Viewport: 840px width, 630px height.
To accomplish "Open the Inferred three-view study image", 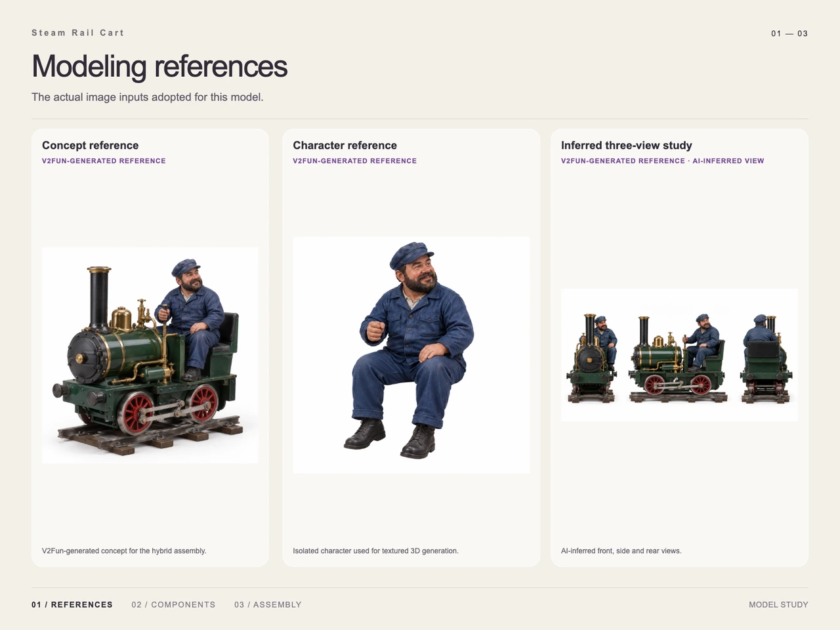I will (679, 355).
